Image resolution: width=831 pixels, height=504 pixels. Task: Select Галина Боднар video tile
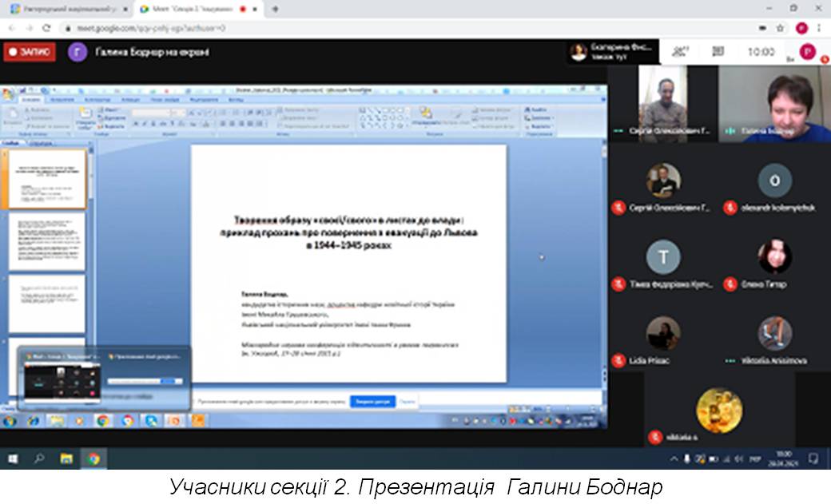coord(775,104)
